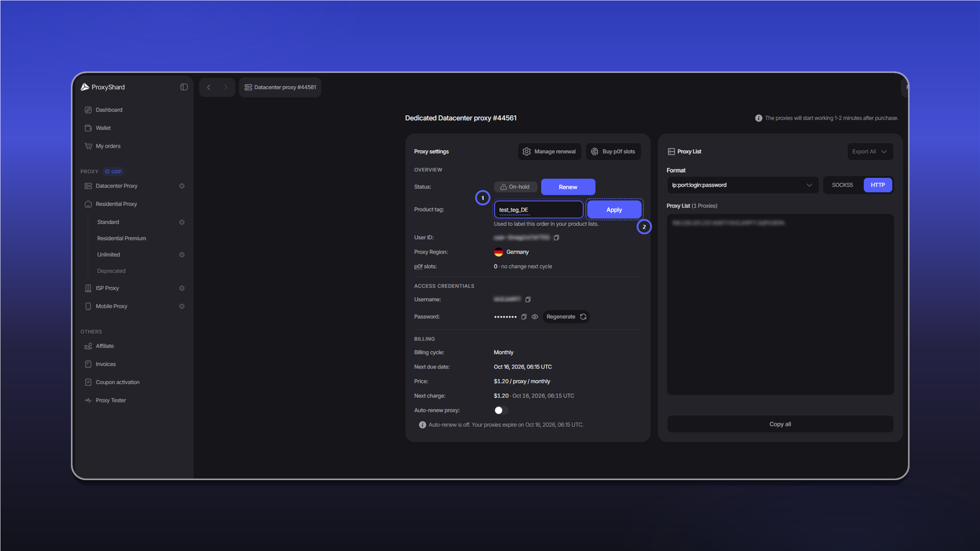Screen dimensions: 980x551
Task: Open Datacenter Proxy options icon
Action: click(182, 186)
